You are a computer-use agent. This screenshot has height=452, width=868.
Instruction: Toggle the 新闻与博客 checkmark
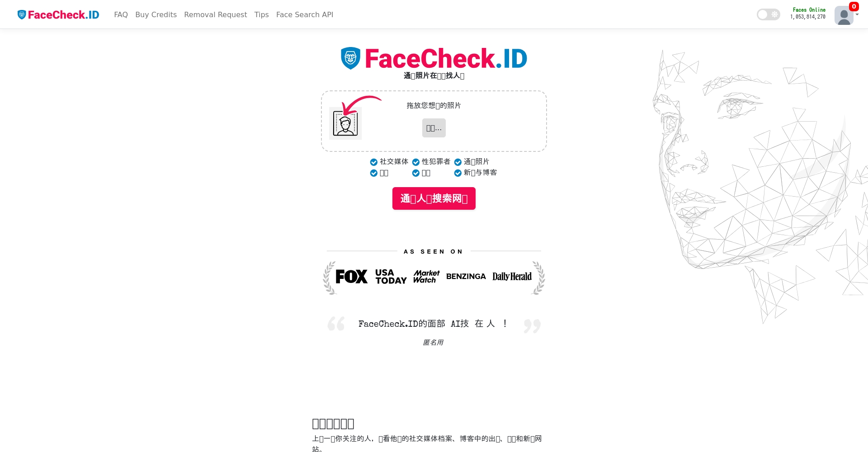click(x=458, y=173)
